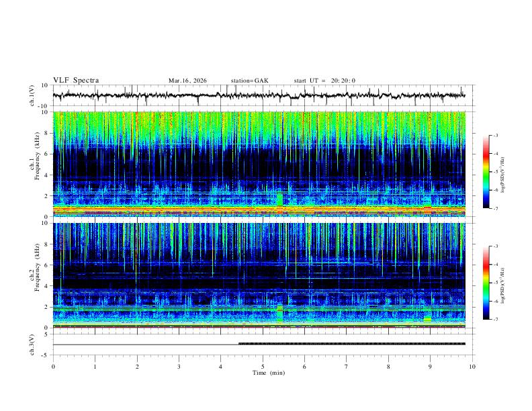Click the ch.2 "Frequency (kHz)" axis label
This screenshot has width=532, height=411.
(x=38, y=267)
